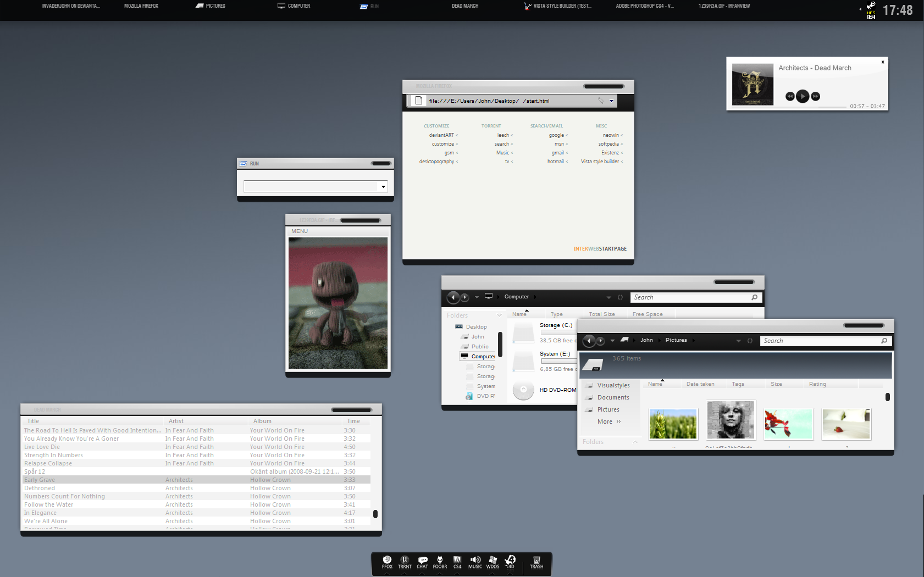Switch to Vista Style Builder taskbar item
This screenshot has height=577, width=924.
coord(558,6)
